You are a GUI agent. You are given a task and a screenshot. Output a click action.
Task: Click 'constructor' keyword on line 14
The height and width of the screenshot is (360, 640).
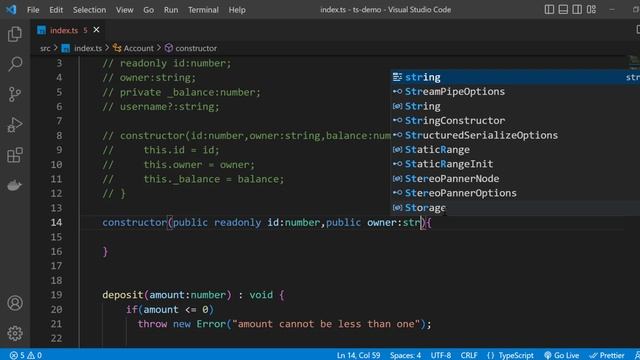[x=135, y=222]
